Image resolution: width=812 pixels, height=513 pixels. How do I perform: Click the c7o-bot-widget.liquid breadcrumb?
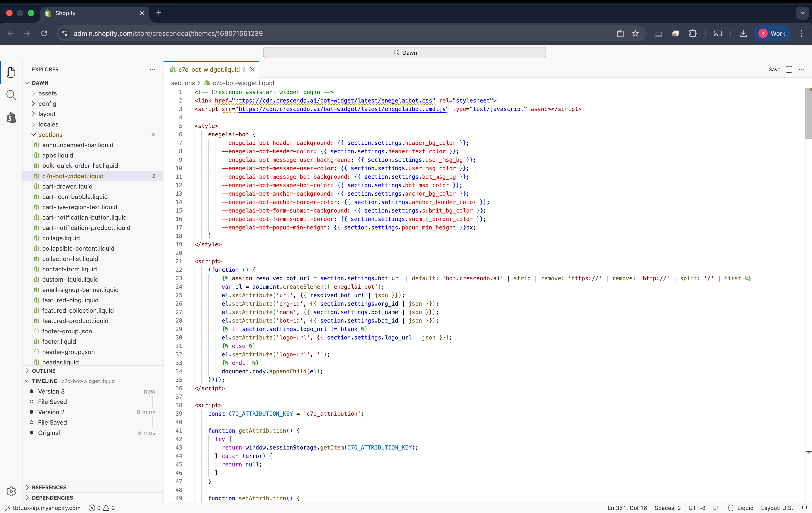(239, 83)
